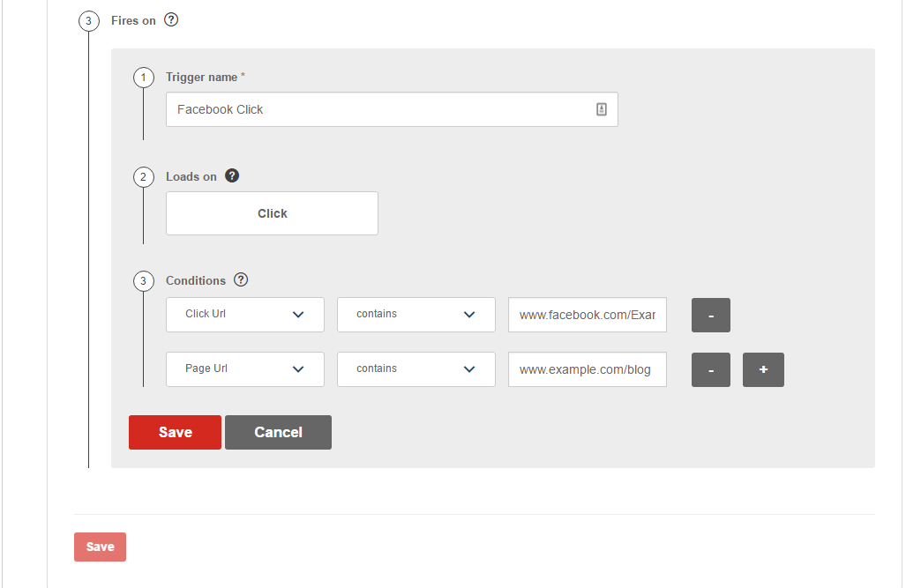Click the Fires on step circle
906x588 pixels.
(x=89, y=20)
